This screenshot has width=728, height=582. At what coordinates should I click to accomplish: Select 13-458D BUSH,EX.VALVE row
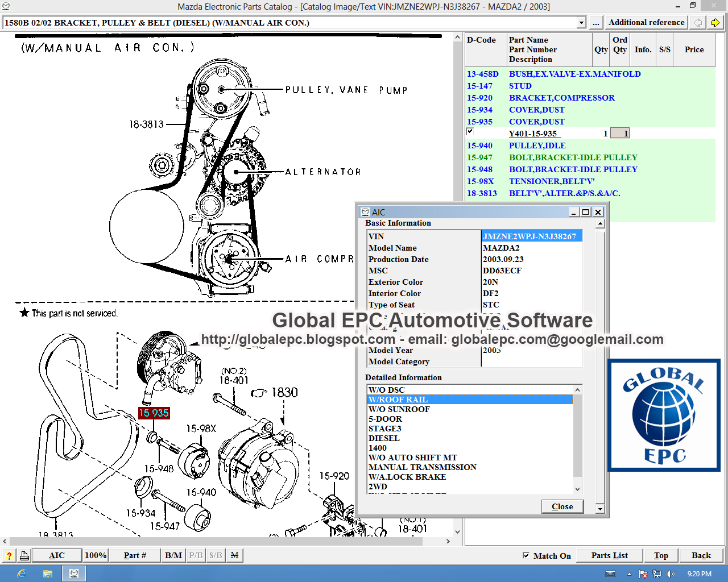click(590, 74)
